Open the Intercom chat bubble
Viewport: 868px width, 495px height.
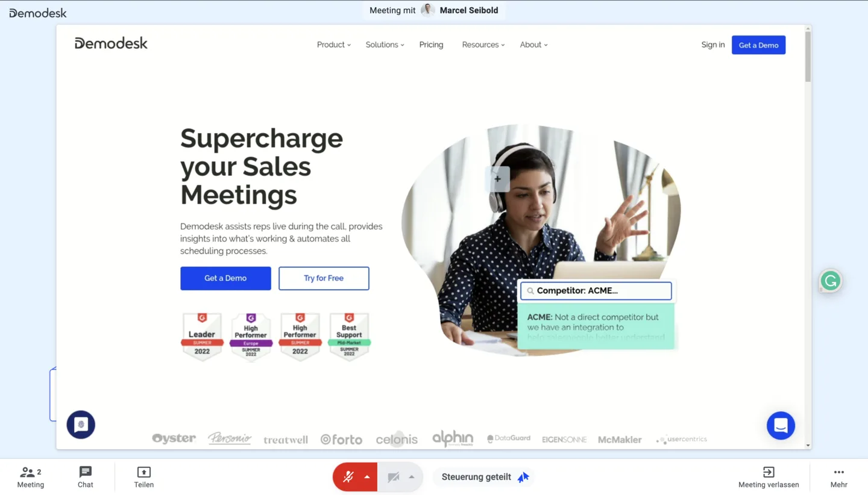pos(781,425)
